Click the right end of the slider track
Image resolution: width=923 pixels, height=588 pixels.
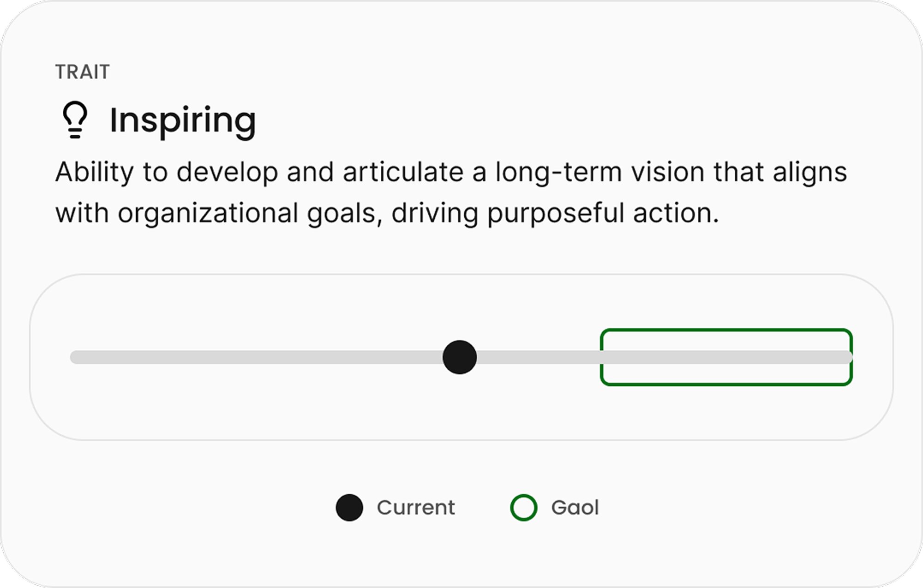coord(847,357)
